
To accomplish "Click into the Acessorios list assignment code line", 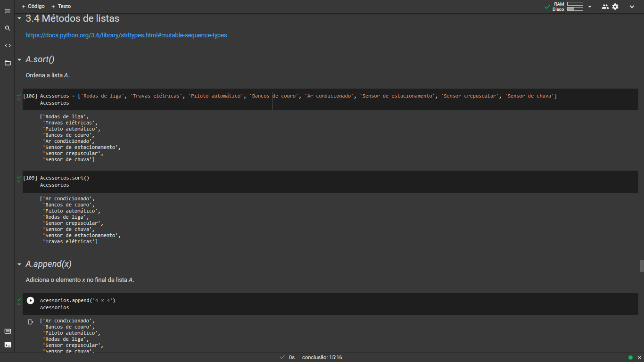I will tap(298, 96).
